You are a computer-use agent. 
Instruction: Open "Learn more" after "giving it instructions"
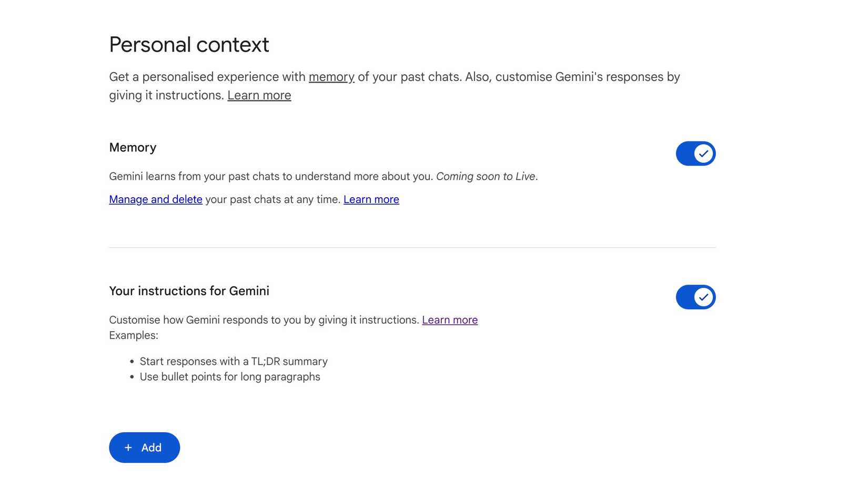coord(259,95)
